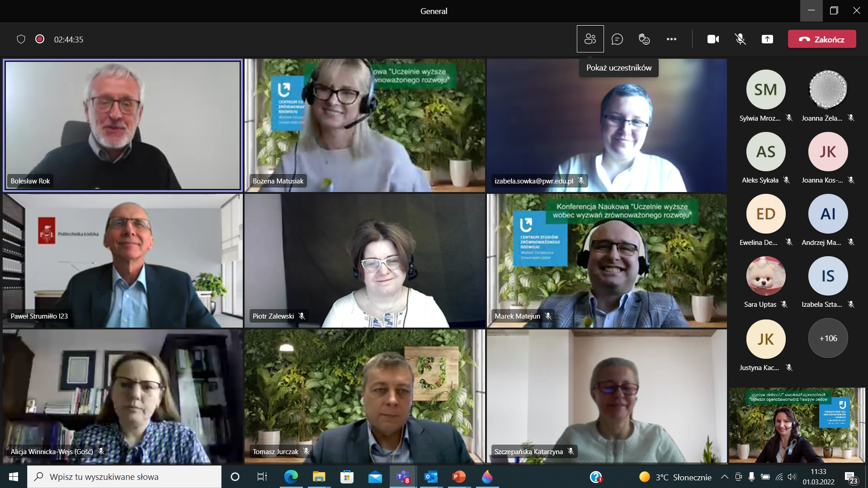Click the muted mic indicator on Piotr Zalewski's tile

click(x=302, y=316)
